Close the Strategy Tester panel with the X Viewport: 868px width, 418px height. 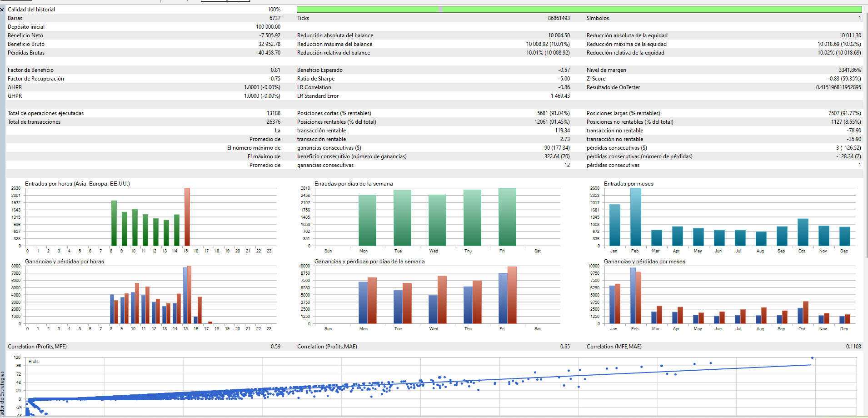click(2, 10)
